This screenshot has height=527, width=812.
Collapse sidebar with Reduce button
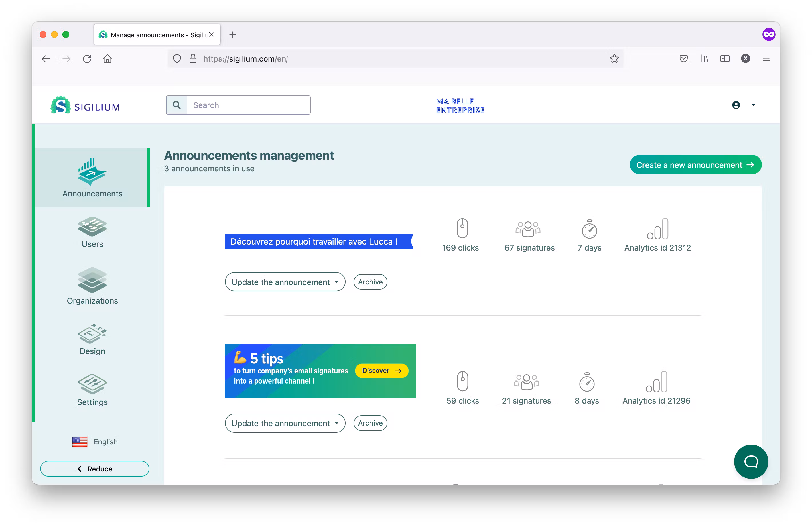pyautogui.click(x=94, y=469)
